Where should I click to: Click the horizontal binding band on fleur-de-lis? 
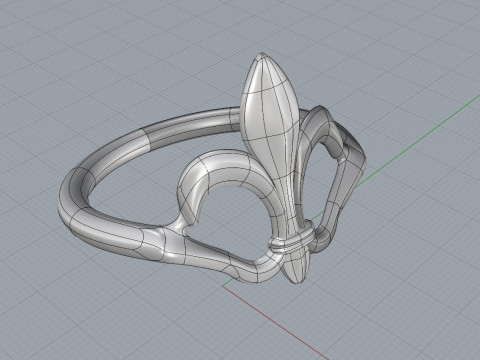pos(292,240)
